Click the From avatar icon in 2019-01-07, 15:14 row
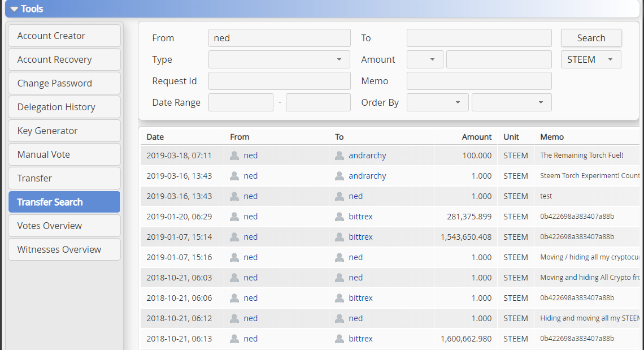Screen dimensions: 644x350 click(x=234, y=237)
